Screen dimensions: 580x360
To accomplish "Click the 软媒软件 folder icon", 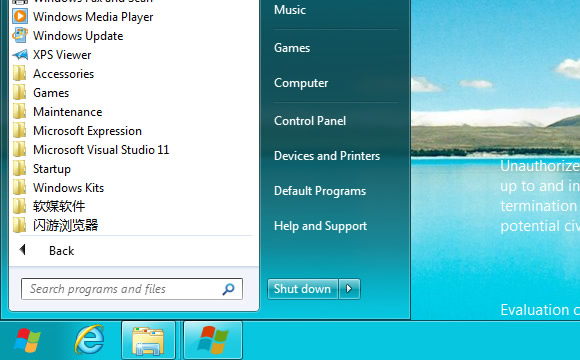I will (19, 206).
